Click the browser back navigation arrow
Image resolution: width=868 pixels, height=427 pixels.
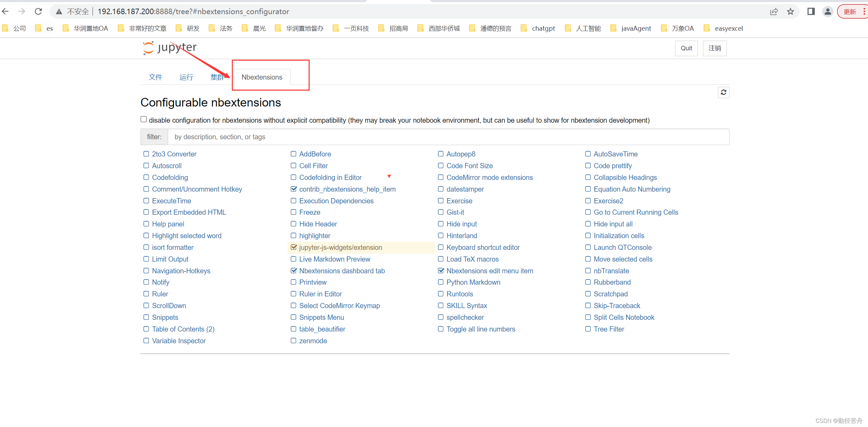[8, 11]
